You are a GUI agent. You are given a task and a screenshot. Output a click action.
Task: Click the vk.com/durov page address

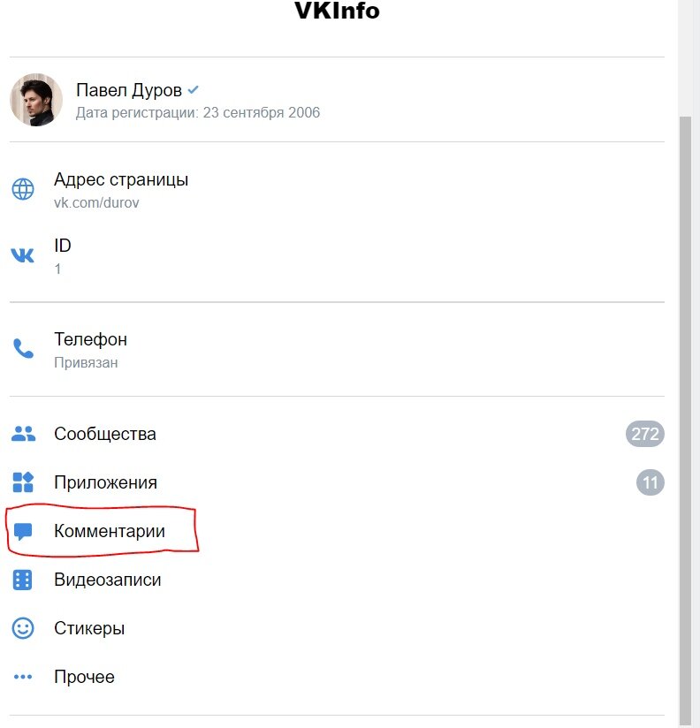(x=96, y=203)
